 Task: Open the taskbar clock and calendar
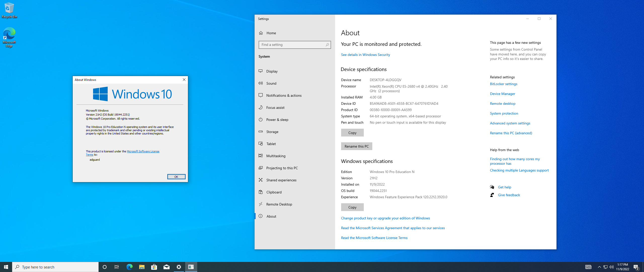(623, 267)
